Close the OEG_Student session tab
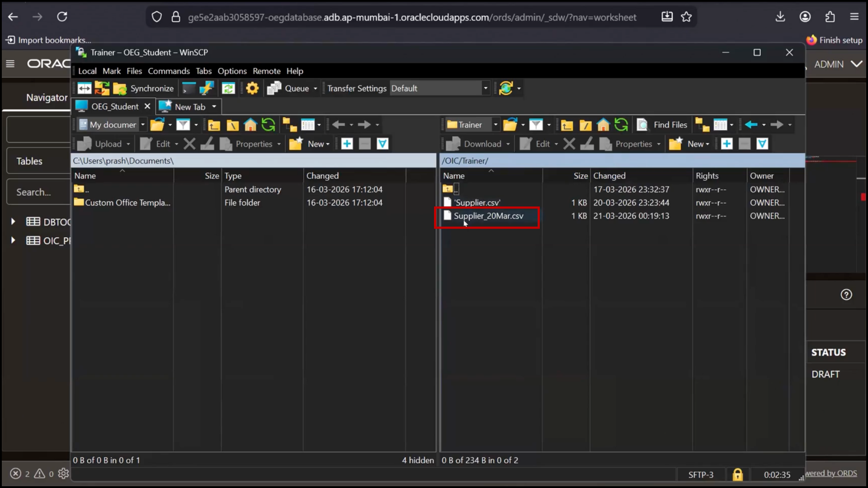Screen dimensions: 868x488 click(147, 106)
